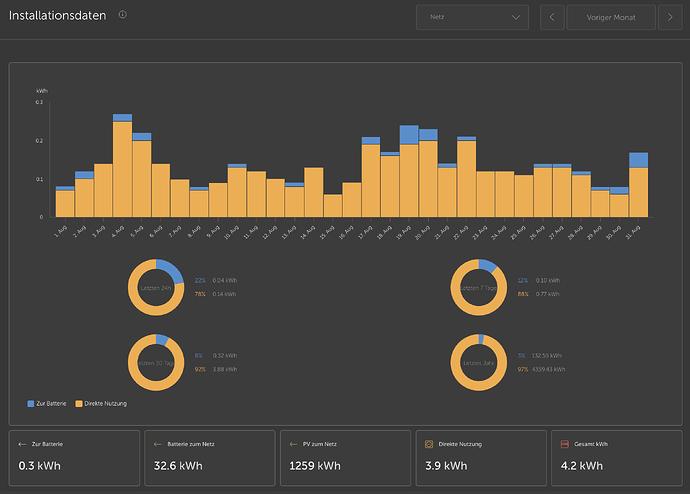Click the Gesamt kWh card icon

pos(565,444)
